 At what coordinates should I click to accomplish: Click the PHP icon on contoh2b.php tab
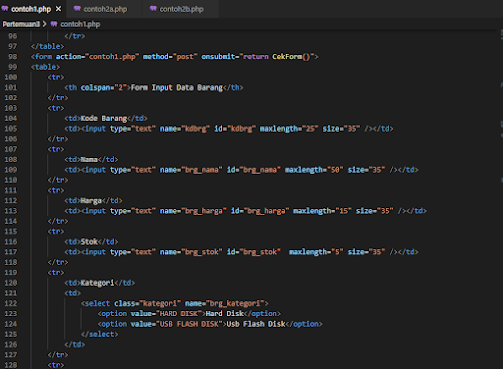click(x=153, y=9)
